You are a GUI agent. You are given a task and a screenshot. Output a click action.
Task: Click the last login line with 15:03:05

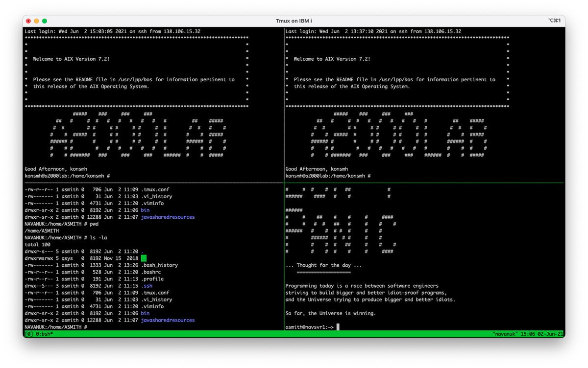(x=113, y=31)
